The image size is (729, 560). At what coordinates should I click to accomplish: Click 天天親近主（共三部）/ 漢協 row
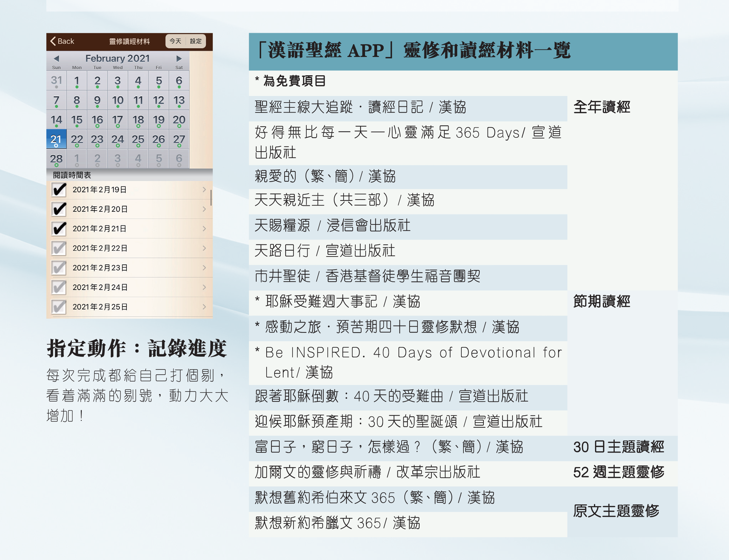(408, 201)
